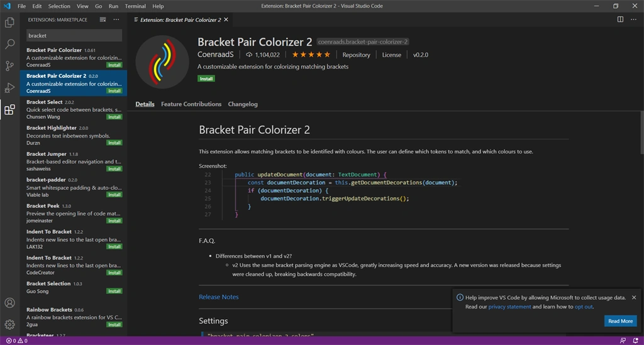Viewport: 644px width, 345px height.
Task: Open the Go menu
Action: pos(99,6)
